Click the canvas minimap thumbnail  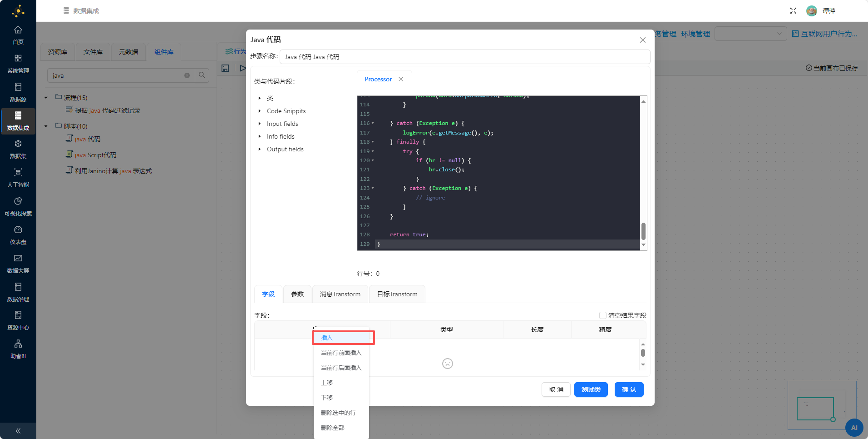(822, 405)
